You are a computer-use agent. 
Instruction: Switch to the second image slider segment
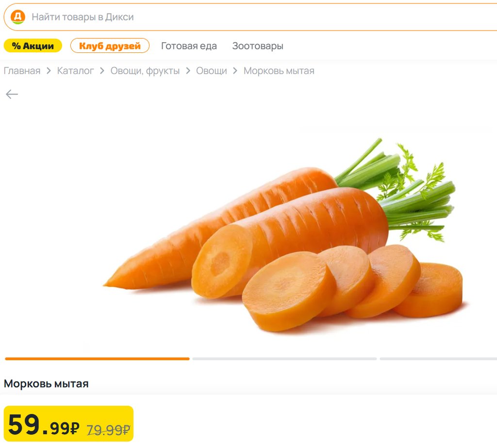[284, 359]
